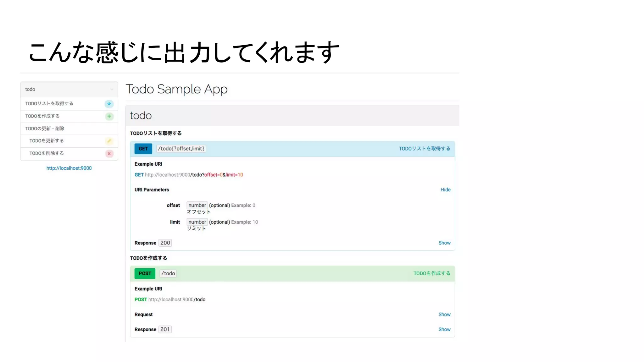The image size is (644, 362).
Task: Click the GET example URI with offset=0&limit=10
Action: [189, 175]
